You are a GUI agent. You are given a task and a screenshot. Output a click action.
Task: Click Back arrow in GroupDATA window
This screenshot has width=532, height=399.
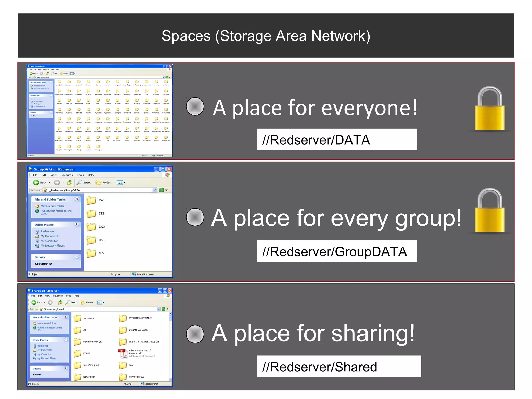click(36, 183)
